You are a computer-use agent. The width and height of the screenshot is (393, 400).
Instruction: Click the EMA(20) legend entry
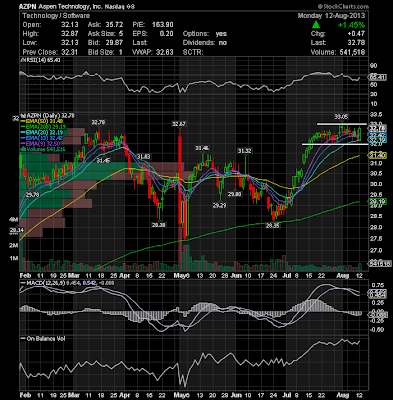41,132
